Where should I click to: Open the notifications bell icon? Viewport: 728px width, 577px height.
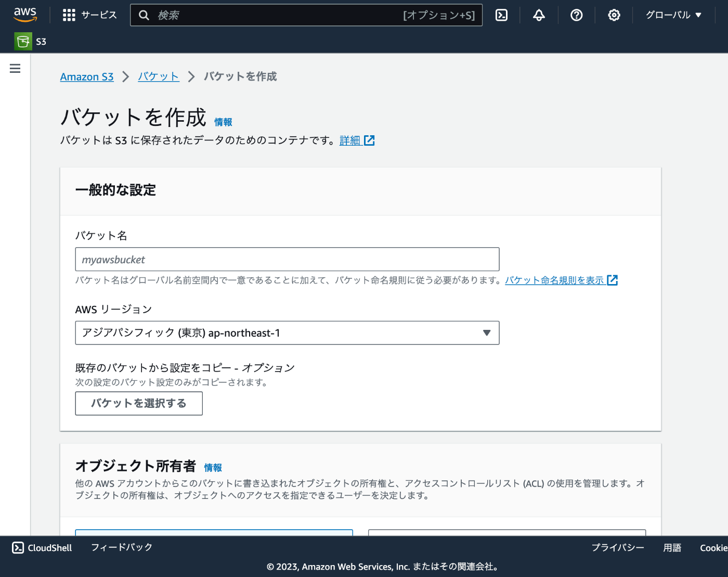pyautogui.click(x=539, y=15)
